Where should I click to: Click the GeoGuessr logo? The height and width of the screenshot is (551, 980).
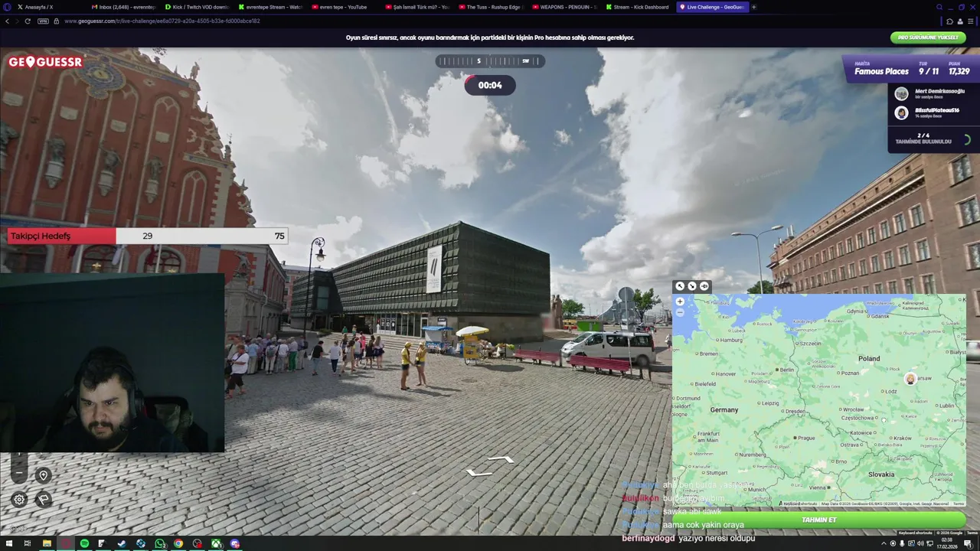[x=45, y=62]
